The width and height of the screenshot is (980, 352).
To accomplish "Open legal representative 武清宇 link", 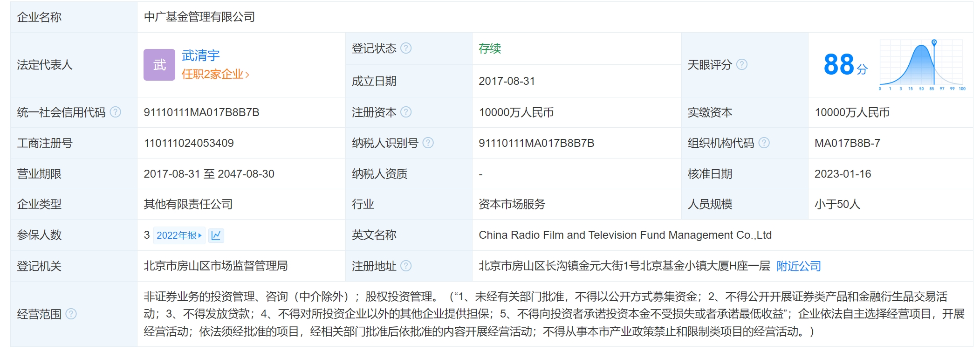I will [x=200, y=55].
